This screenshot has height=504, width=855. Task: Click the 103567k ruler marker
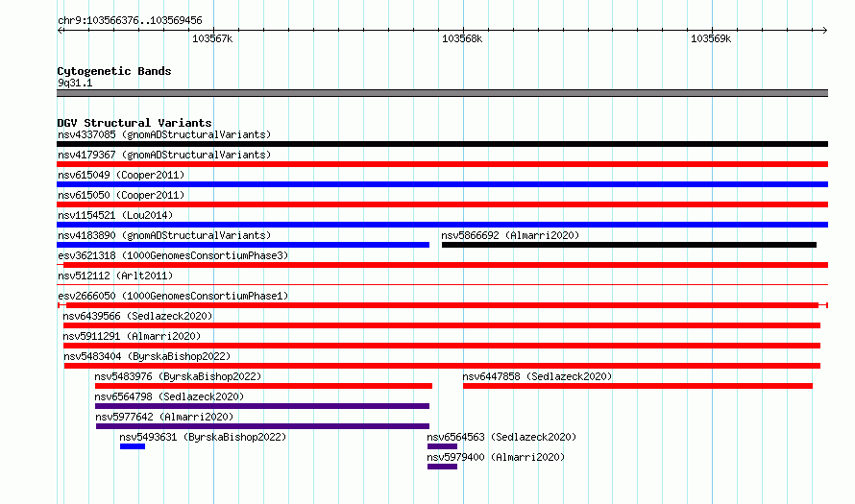pyautogui.click(x=212, y=38)
